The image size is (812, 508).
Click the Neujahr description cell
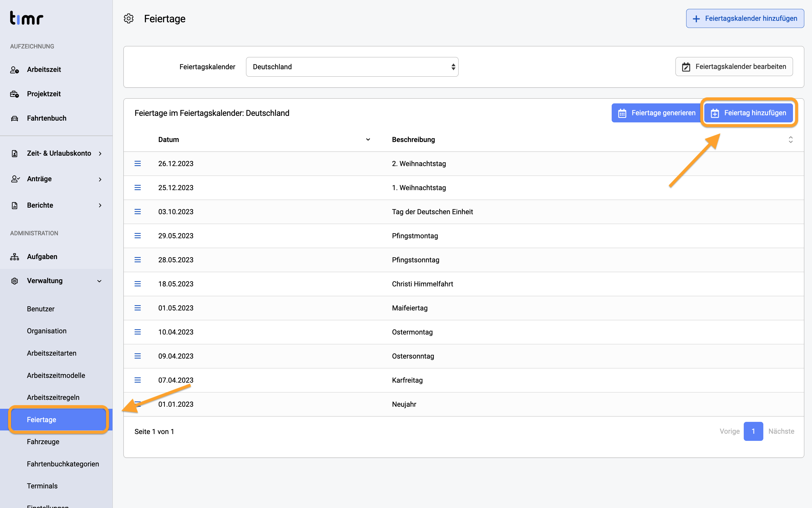404,404
